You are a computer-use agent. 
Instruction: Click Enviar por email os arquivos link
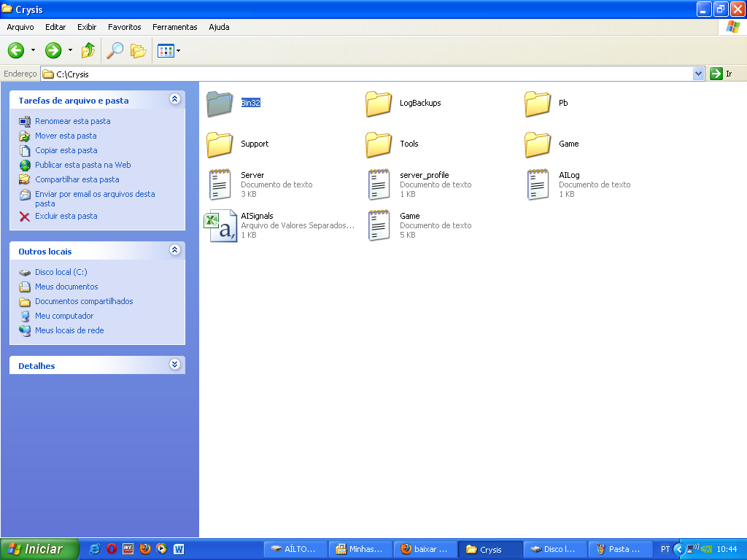click(95, 198)
